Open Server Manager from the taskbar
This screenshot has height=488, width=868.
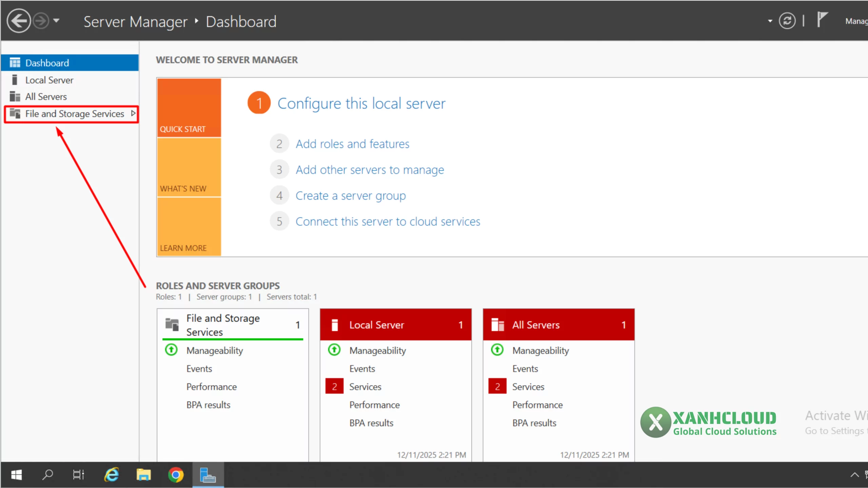pyautogui.click(x=208, y=474)
